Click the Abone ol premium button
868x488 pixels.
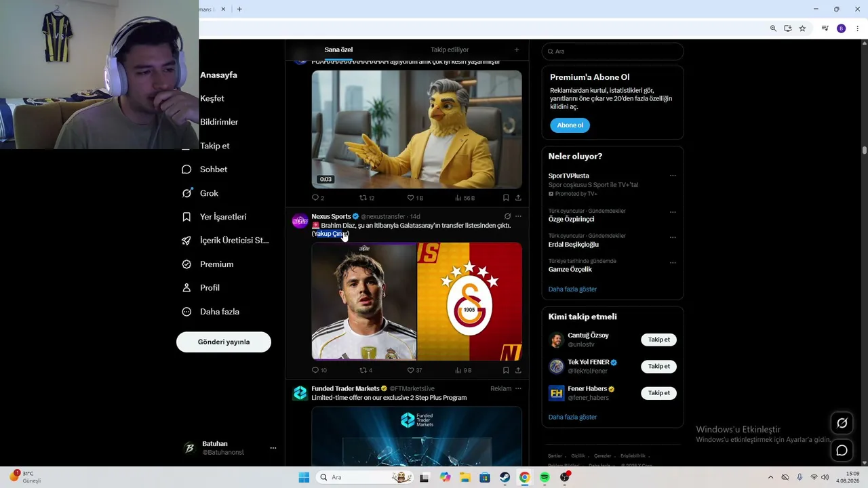click(x=570, y=125)
